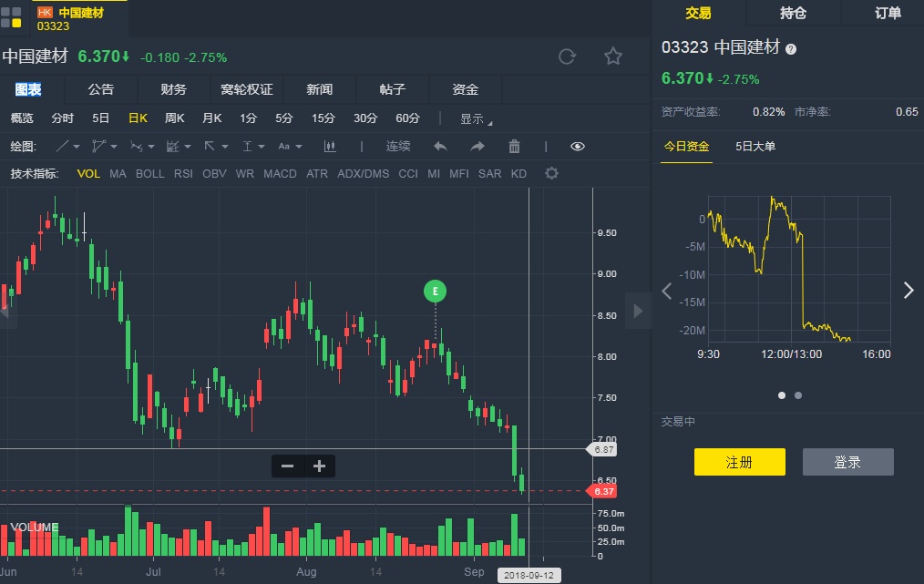This screenshot has width=924, height=584.
Task: Open the 持仓 tab
Action: (x=793, y=13)
